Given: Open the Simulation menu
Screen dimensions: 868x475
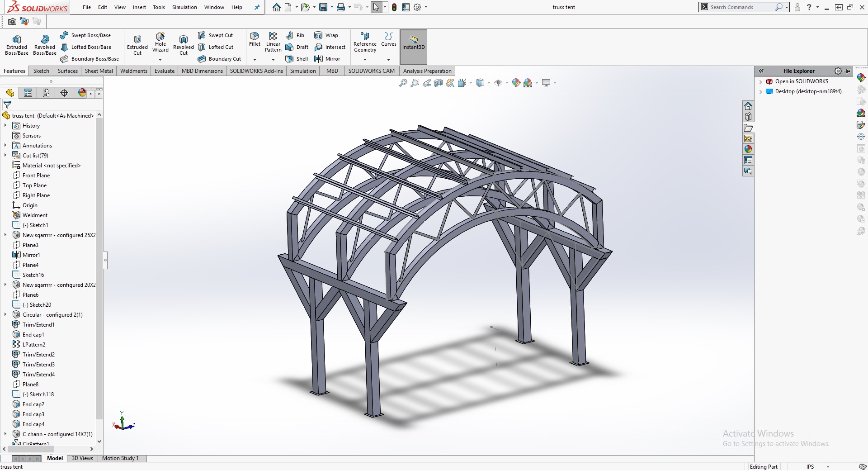Looking at the screenshot, I should 184,7.
